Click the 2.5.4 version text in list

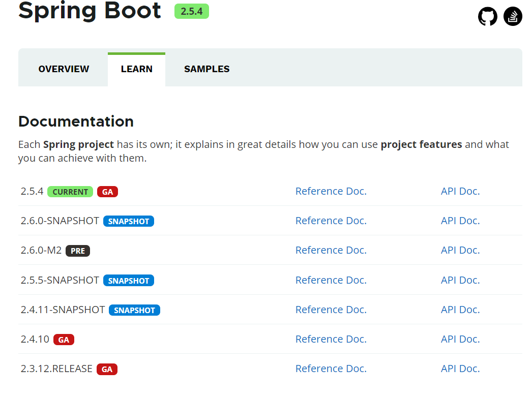point(32,191)
